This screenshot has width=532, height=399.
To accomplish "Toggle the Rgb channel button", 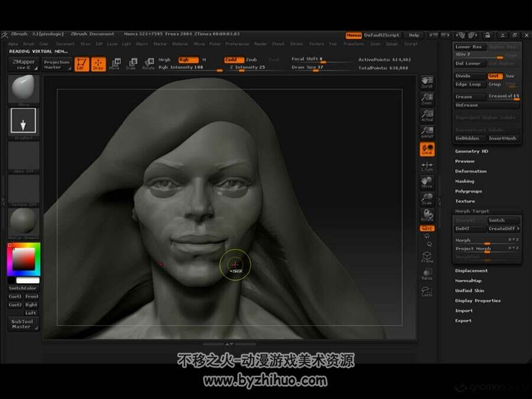I will coord(189,60).
